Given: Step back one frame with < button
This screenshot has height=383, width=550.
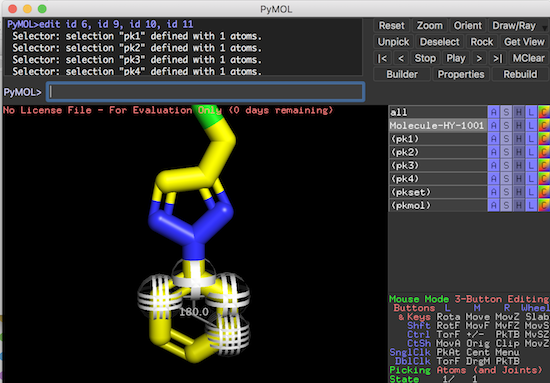Looking at the screenshot, I should (401, 58).
